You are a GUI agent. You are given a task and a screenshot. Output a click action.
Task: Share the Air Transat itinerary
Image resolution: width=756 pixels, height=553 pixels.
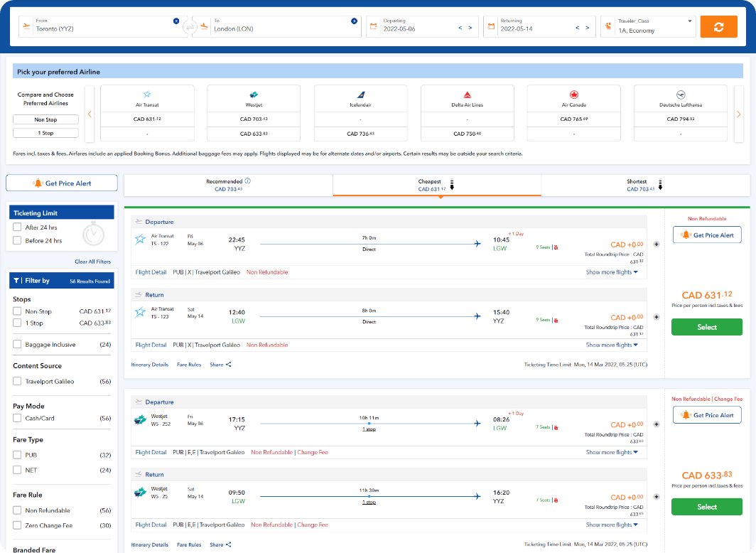pyautogui.click(x=220, y=365)
